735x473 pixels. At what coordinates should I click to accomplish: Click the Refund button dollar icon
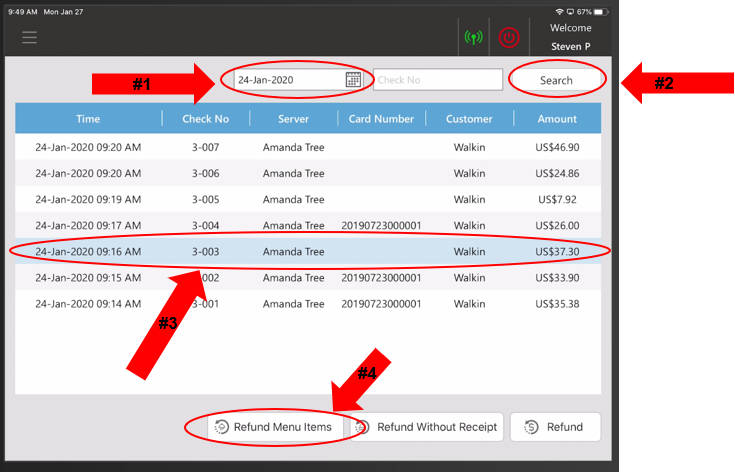(x=532, y=427)
